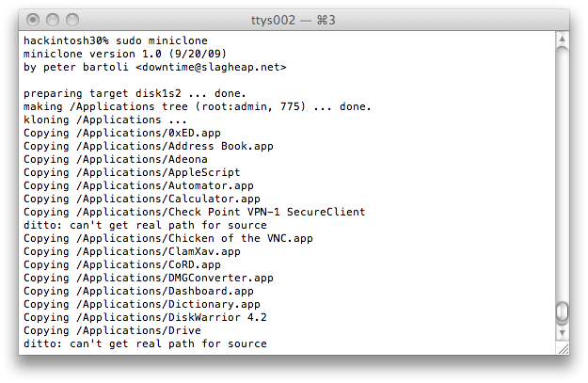Click the scrollbar down arrow

562,333
